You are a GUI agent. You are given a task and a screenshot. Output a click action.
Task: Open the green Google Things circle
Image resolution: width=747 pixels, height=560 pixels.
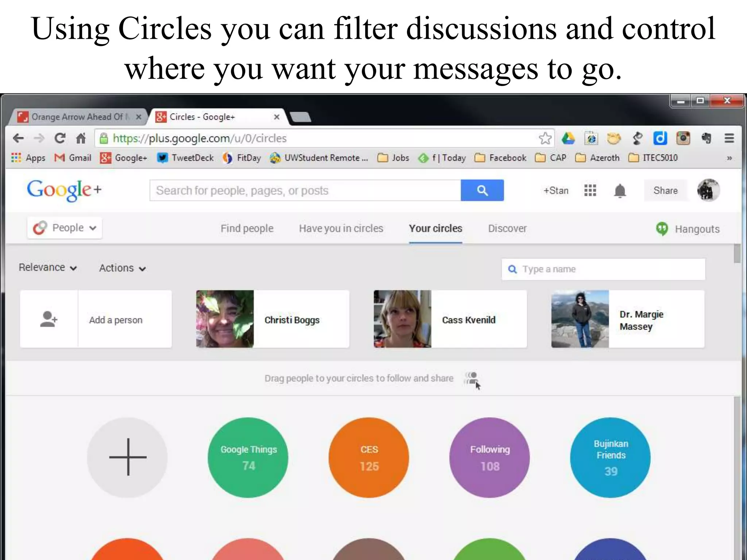[x=248, y=458]
